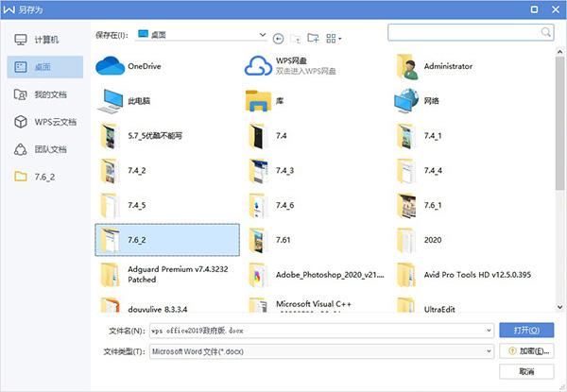Select the highlighted 7.6_2 folder in file list

point(167,240)
